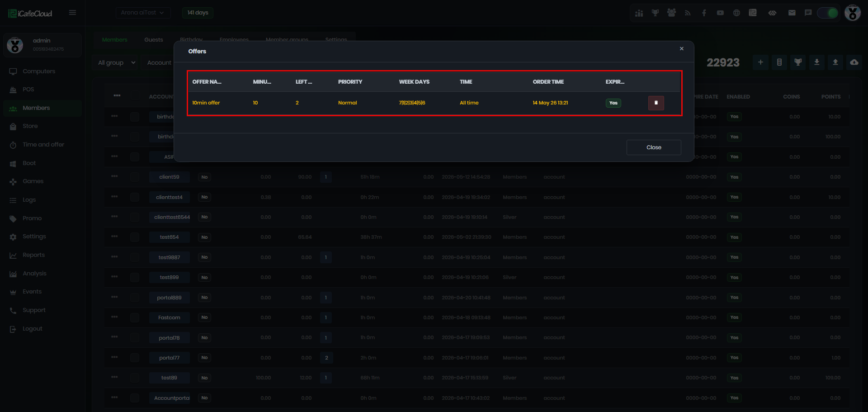Click the 141 days license badge
Screen dimensions: 868x412
tap(198, 13)
